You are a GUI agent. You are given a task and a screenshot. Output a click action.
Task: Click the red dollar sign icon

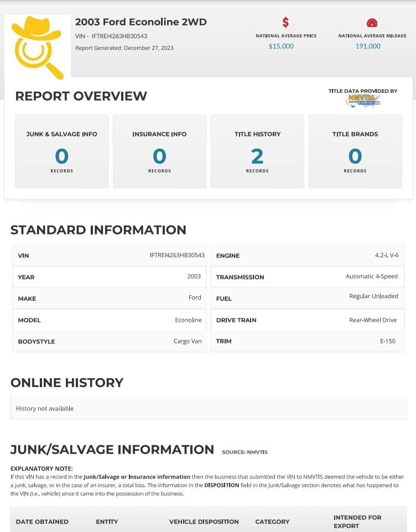click(285, 22)
